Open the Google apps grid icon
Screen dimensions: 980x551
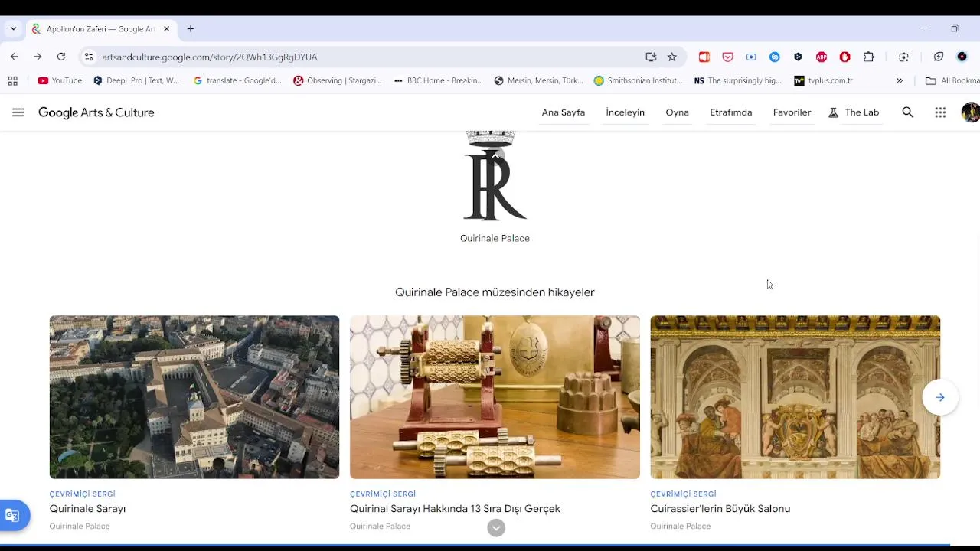click(940, 112)
